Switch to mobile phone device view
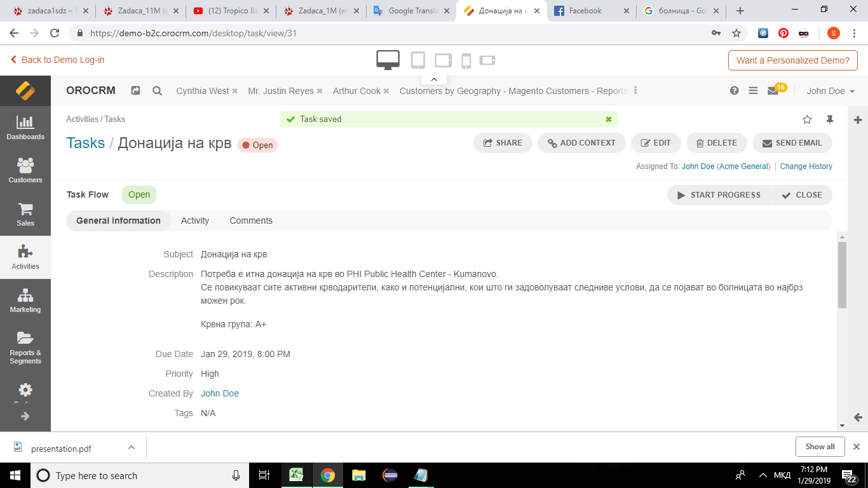The width and height of the screenshot is (868, 488). tap(466, 60)
